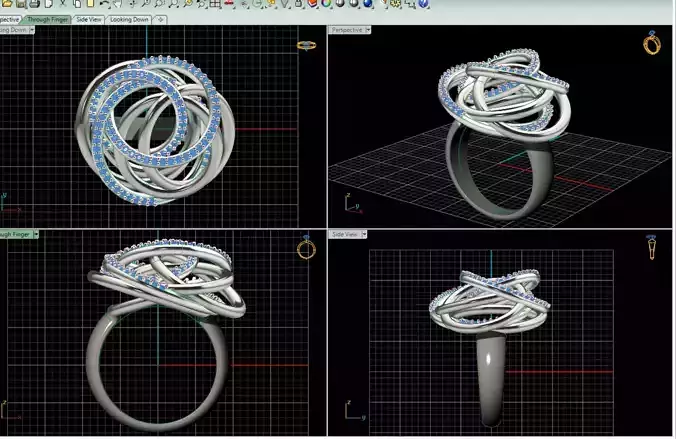This screenshot has height=439, width=676.
Task: Open the Through Finger viewport title dropdown arrow
Action: (36, 234)
